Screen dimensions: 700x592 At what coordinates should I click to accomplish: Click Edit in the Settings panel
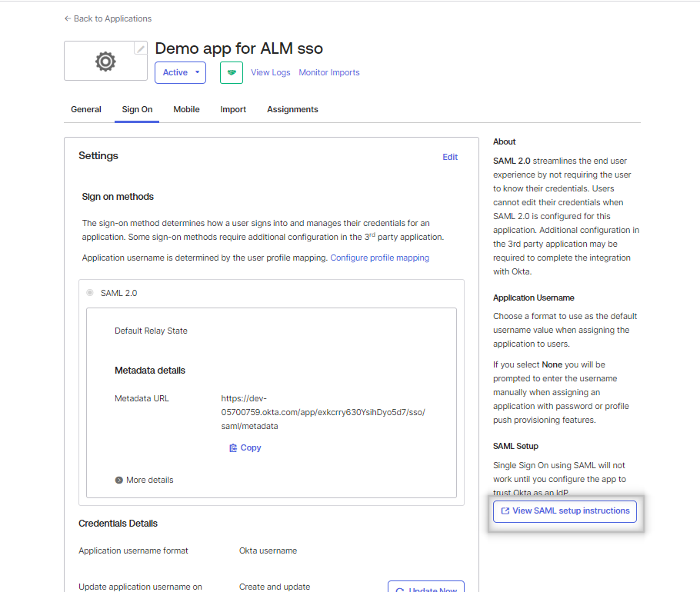(450, 157)
